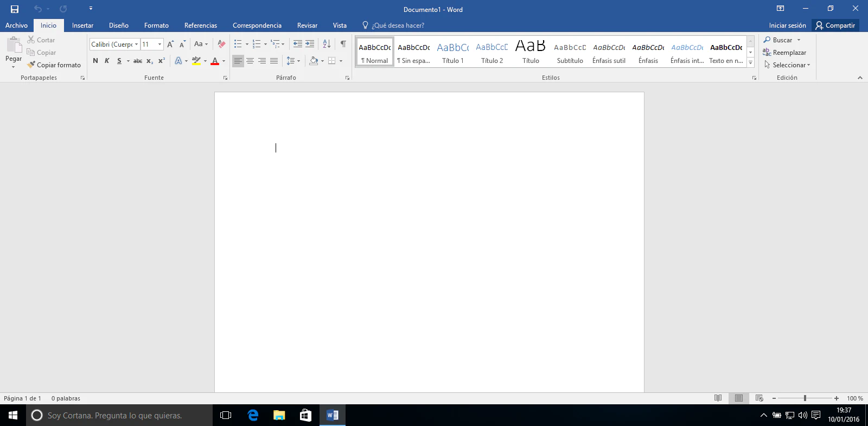Click the Increase font size icon
The width and height of the screenshot is (868, 426).
pyautogui.click(x=170, y=44)
